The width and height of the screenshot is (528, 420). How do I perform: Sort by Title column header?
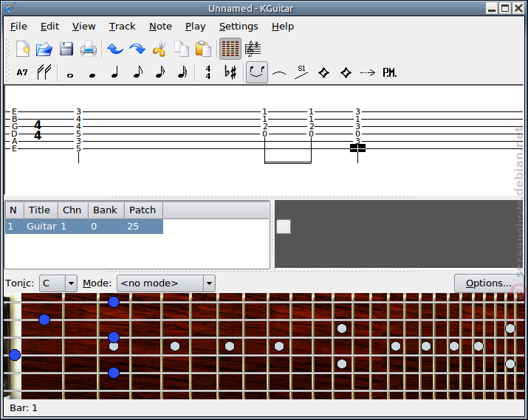click(41, 210)
